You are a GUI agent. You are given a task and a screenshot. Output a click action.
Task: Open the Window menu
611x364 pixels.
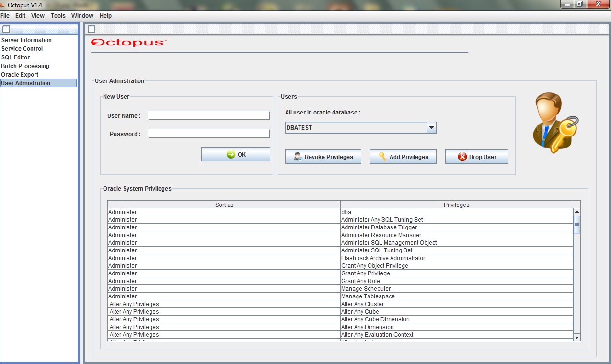click(x=82, y=16)
